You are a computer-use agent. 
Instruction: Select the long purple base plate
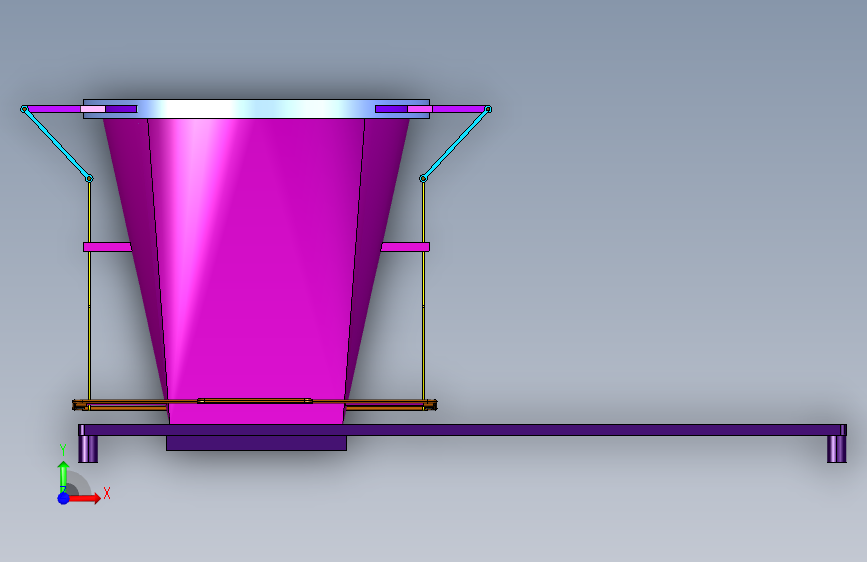462,430
